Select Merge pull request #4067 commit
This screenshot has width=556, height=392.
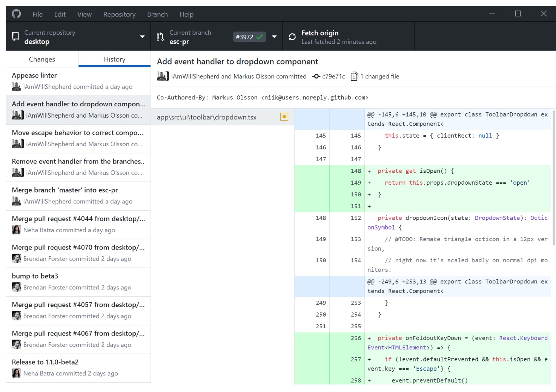pyautogui.click(x=78, y=339)
